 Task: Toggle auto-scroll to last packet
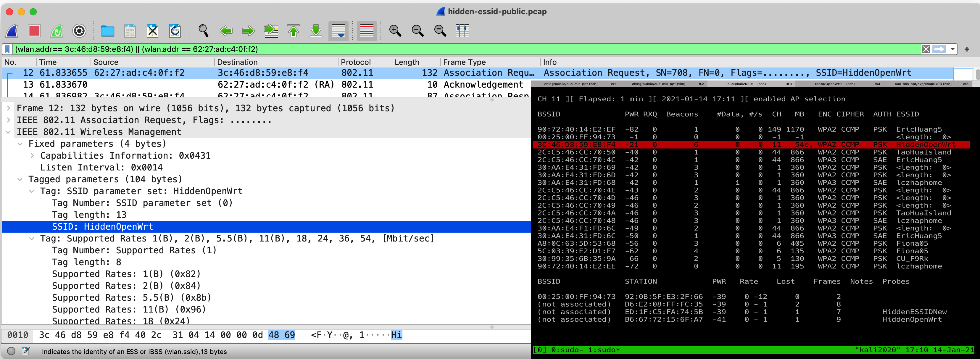[338, 31]
